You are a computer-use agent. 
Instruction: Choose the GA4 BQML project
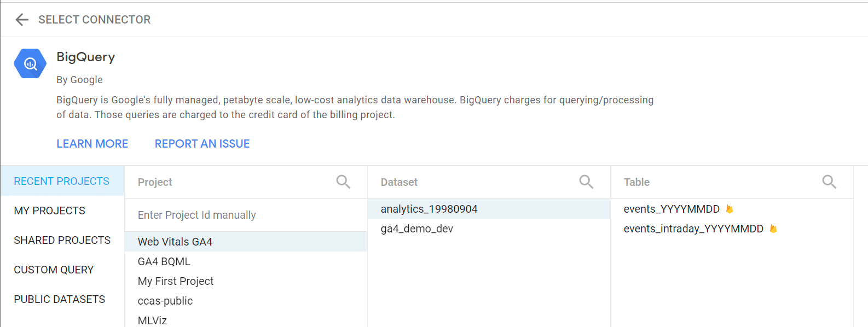click(164, 261)
